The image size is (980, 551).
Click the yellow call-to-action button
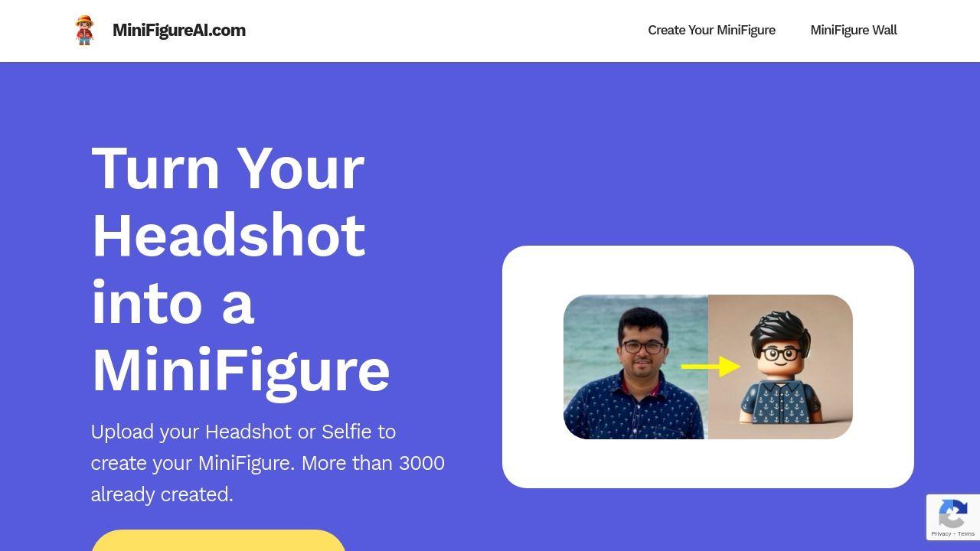[x=218, y=540]
